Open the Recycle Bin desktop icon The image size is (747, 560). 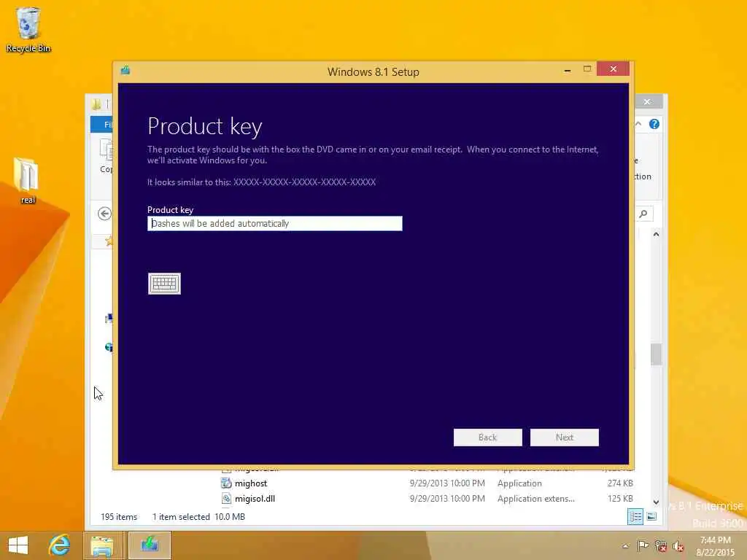point(28,29)
